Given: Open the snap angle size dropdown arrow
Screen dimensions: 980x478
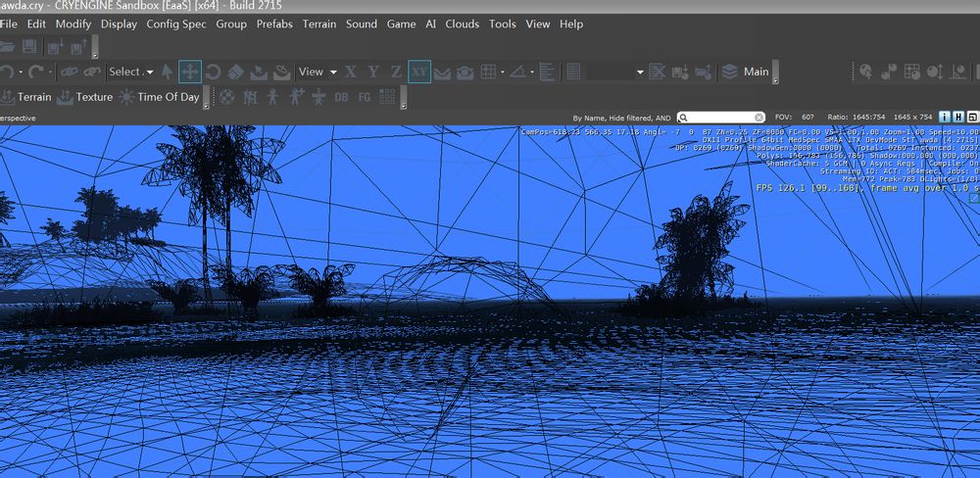Looking at the screenshot, I should pyautogui.click(x=532, y=72).
